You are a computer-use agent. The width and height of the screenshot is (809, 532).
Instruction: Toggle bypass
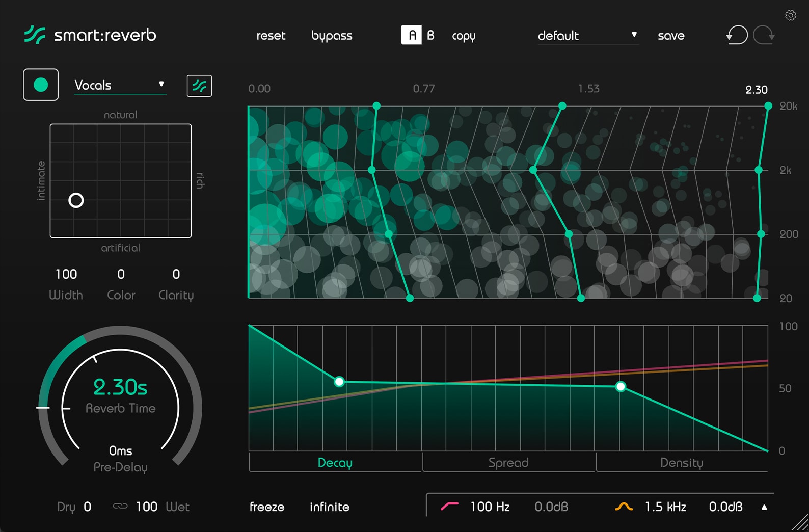click(332, 36)
